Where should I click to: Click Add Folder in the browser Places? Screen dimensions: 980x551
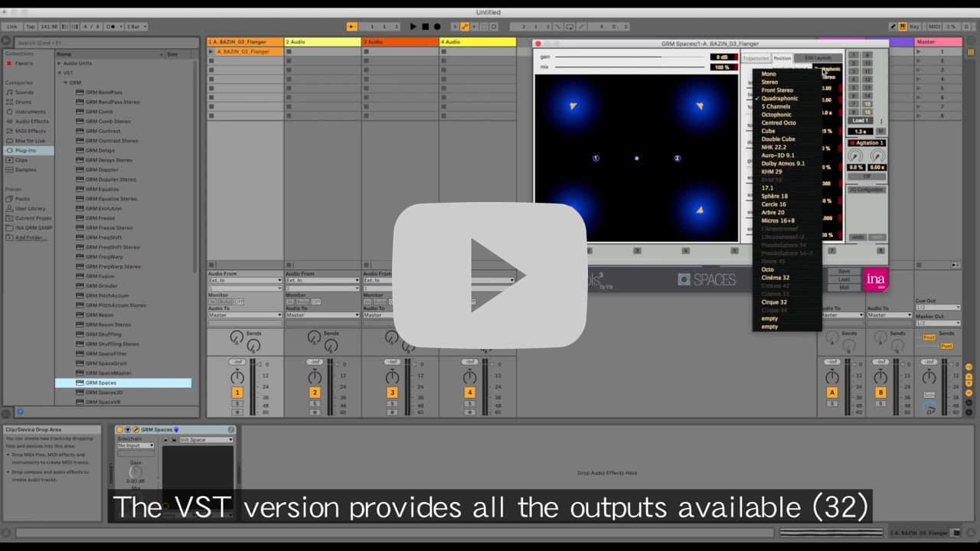click(x=30, y=237)
